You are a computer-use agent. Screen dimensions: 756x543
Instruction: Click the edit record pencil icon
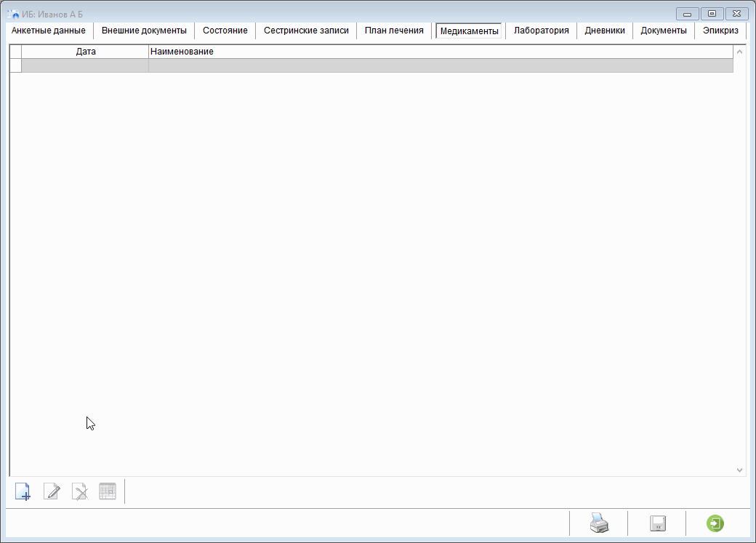[52, 492]
